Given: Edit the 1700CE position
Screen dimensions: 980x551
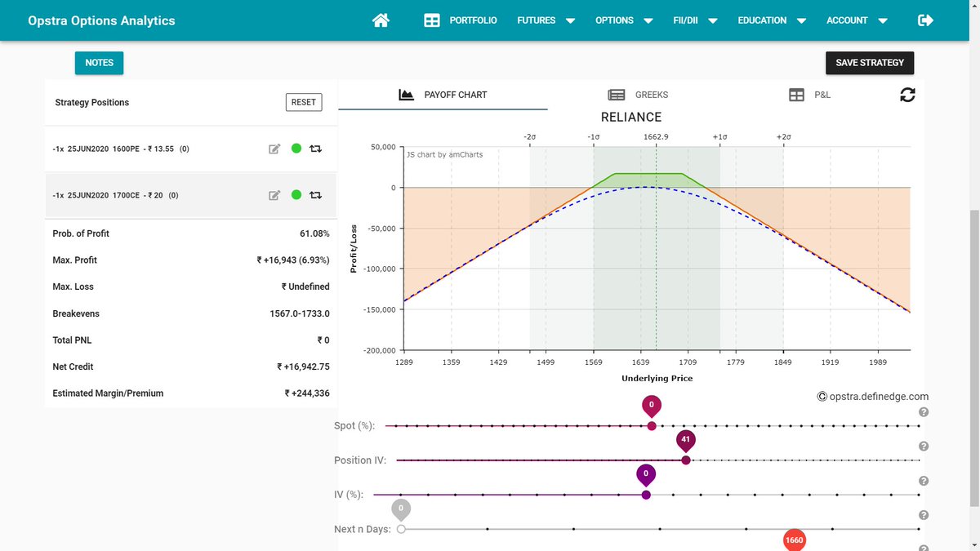Looking at the screenshot, I should pos(274,195).
